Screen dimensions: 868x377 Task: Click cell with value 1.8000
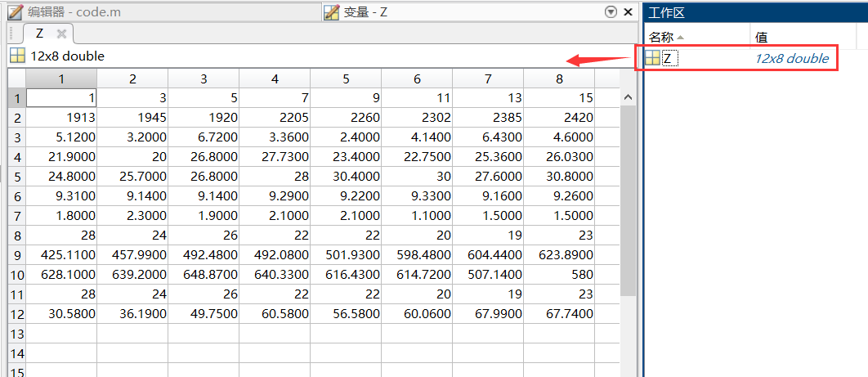click(61, 216)
